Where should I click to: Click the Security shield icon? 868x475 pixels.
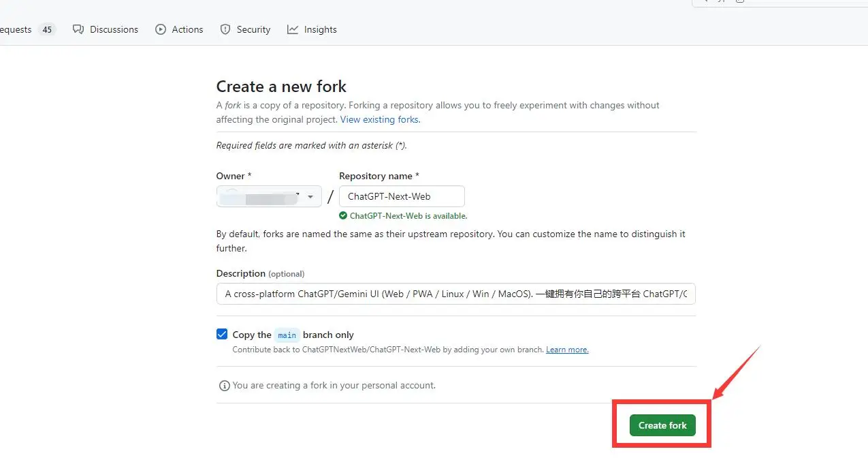225,29
